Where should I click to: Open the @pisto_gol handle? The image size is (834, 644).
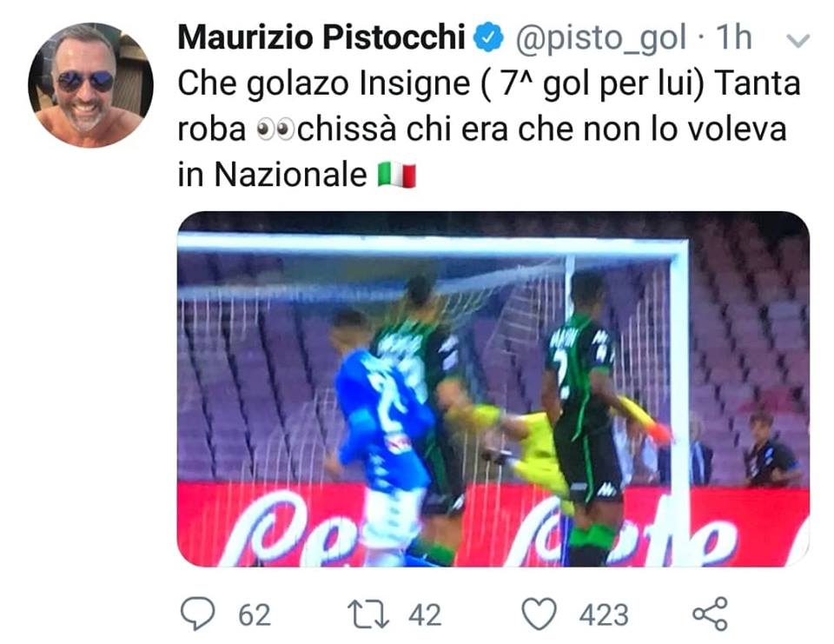[x=600, y=38]
